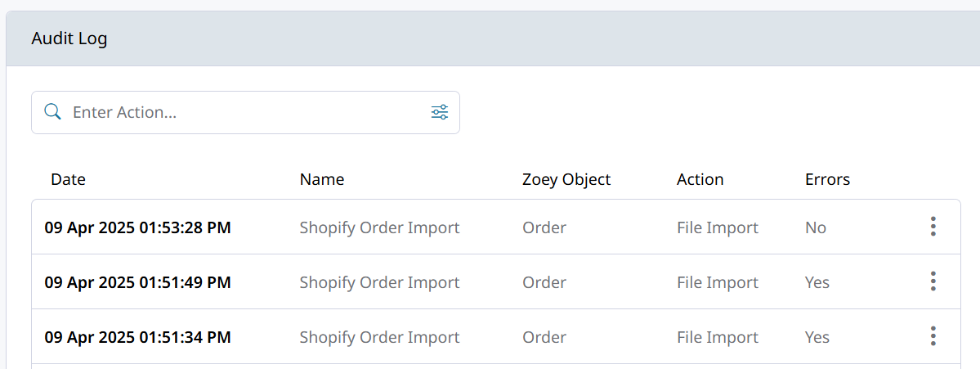Select the 09 Apr 2025 01:53:28 PM row

click(x=137, y=227)
